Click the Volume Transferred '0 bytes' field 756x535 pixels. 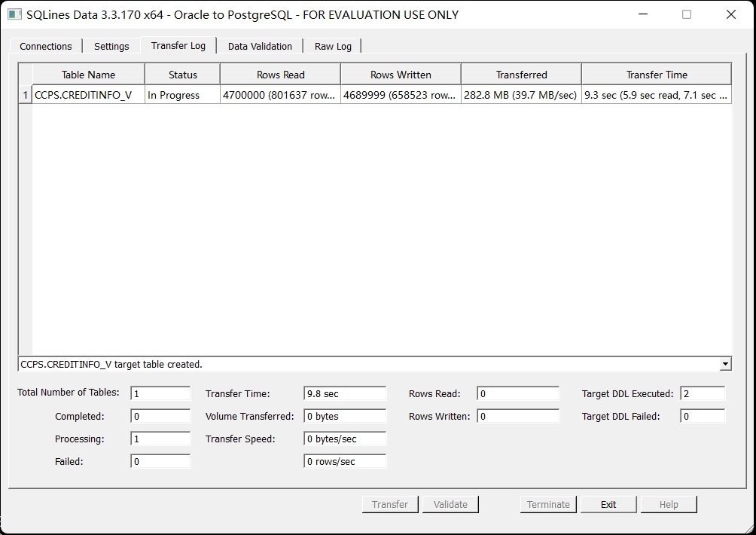[345, 417]
